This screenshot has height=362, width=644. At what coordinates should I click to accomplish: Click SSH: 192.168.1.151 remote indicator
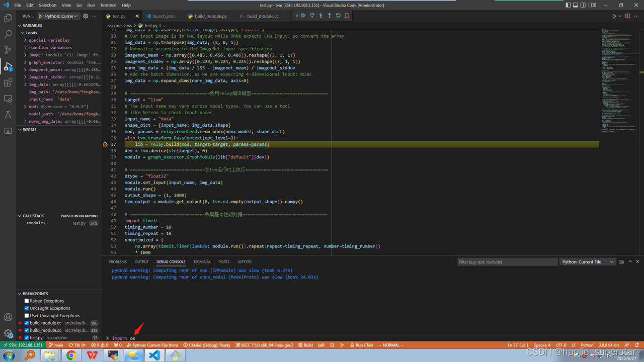click(x=23, y=345)
